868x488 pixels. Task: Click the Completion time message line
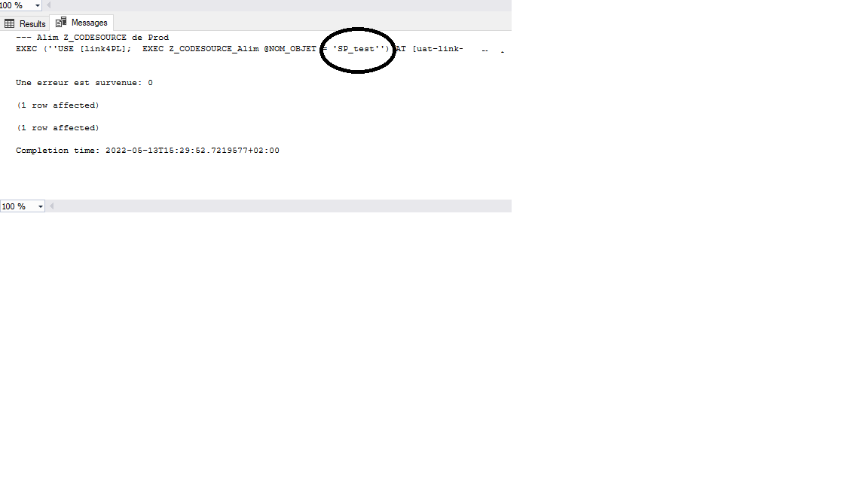click(148, 151)
